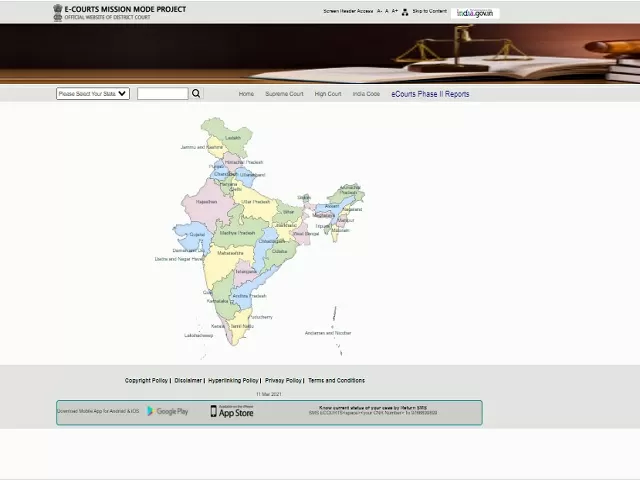Select Madhya Pradesh on the map

point(237,233)
